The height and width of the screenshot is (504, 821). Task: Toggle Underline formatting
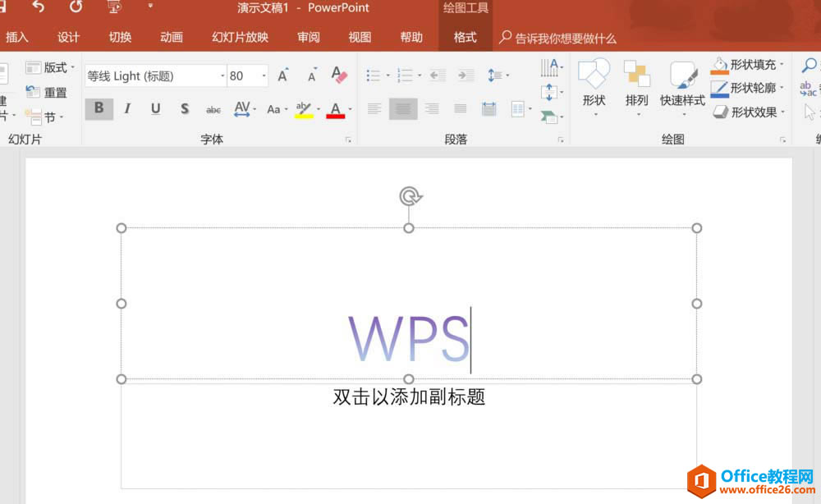(x=155, y=108)
